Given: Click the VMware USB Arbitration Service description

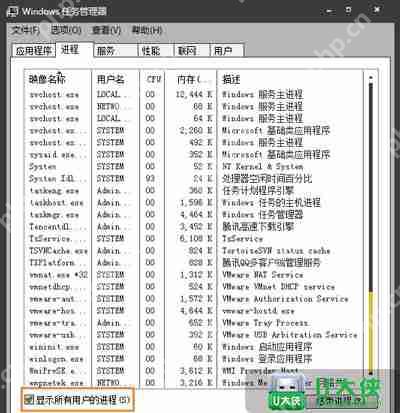Looking at the screenshot, I should coord(290,335).
